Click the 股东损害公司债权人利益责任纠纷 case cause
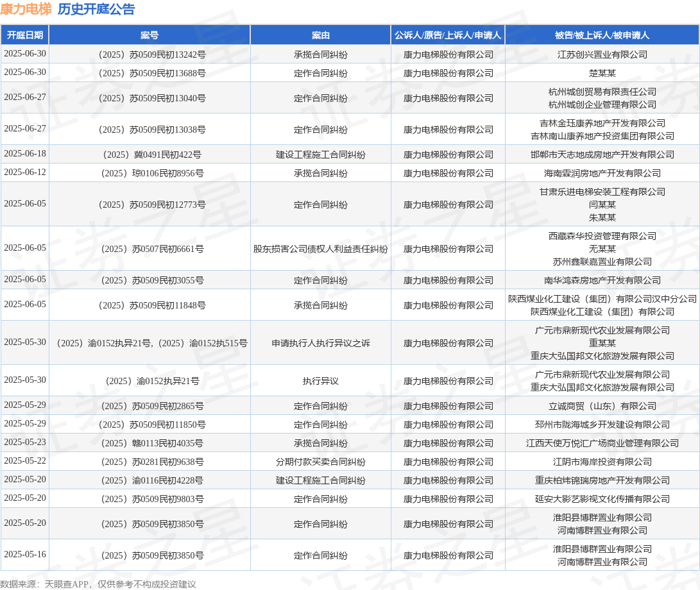Viewport: 700px width, 590px height. coord(321,249)
